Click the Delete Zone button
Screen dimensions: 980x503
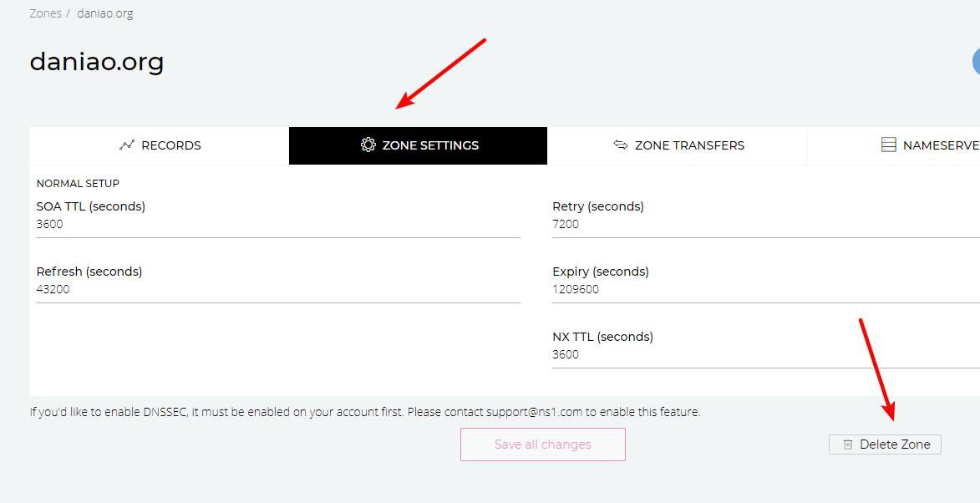[885, 445]
